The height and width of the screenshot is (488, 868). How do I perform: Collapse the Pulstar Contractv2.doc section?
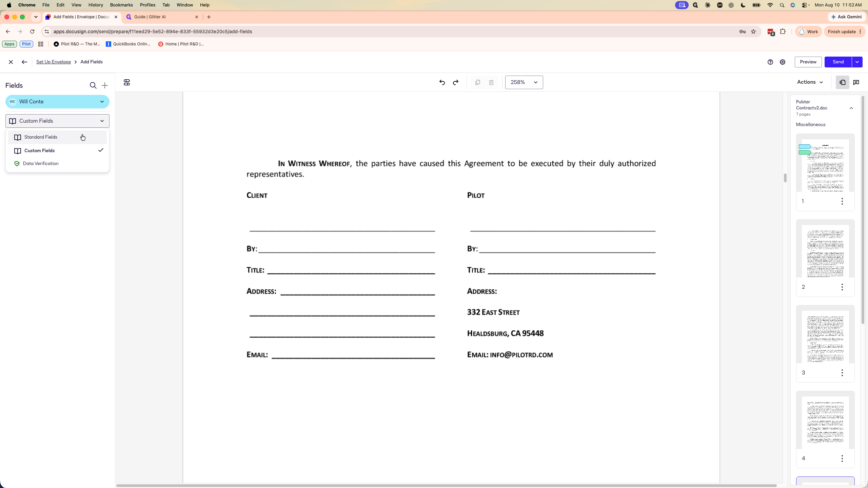click(851, 108)
